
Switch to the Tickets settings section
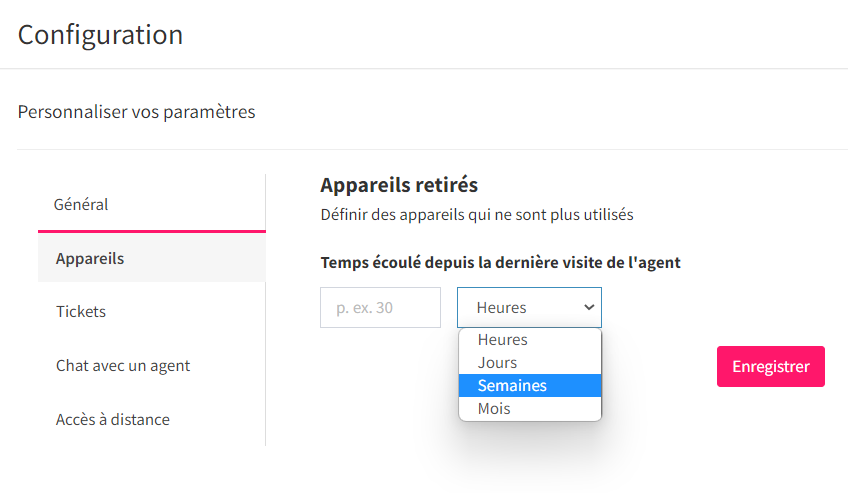point(151,311)
